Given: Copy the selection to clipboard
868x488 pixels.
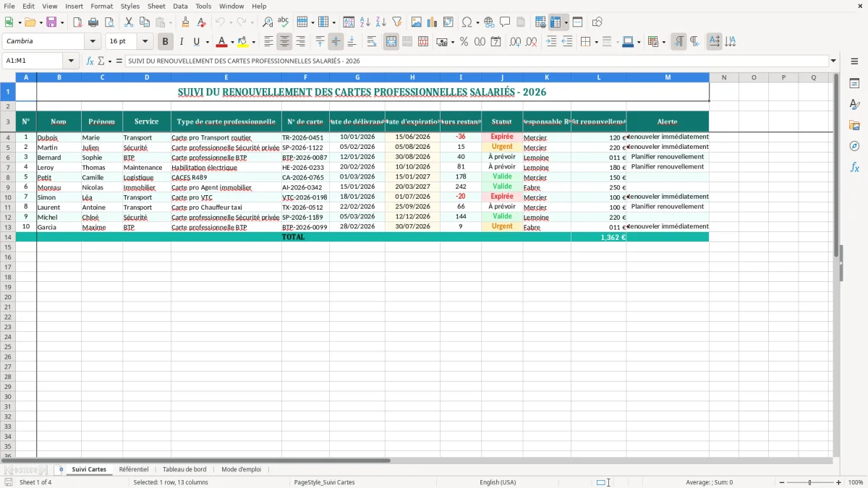Looking at the screenshot, I should click(x=145, y=22).
